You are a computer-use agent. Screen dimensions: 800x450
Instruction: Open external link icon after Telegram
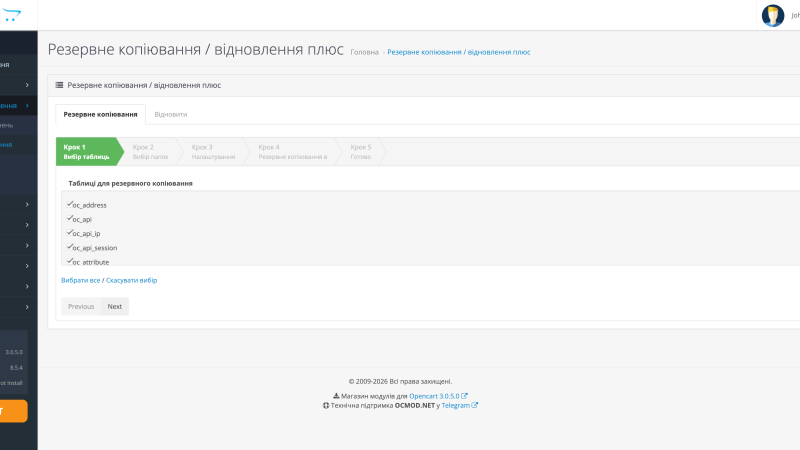[x=474, y=405]
